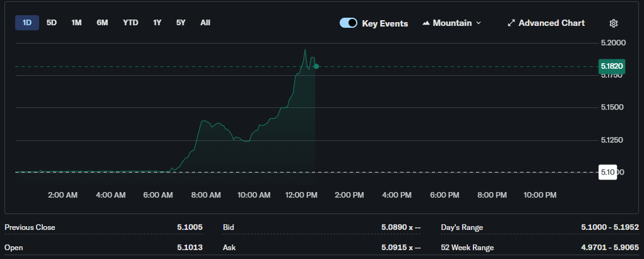Click the Advanced Chart expand arrows icon

pyautogui.click(x=511, y=23)
